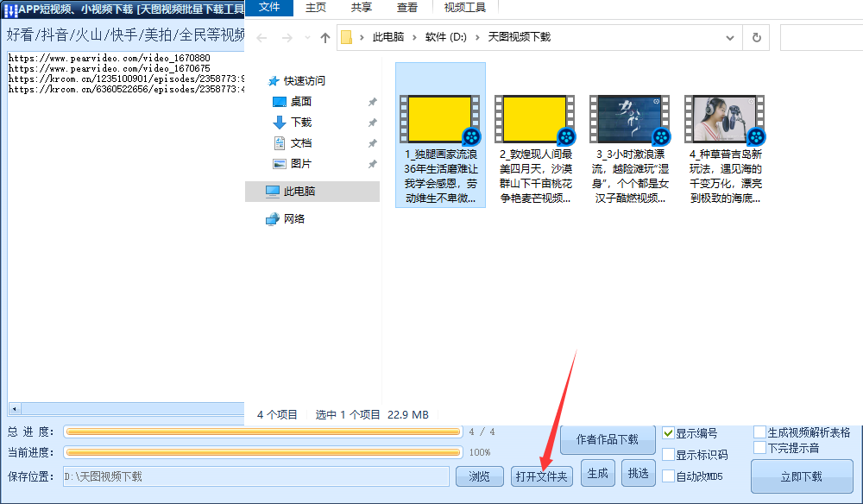The height and width of the screenshot is (504, 863).
Task: Click the 打开文件夹 button
Action: [x=542, y=476]
